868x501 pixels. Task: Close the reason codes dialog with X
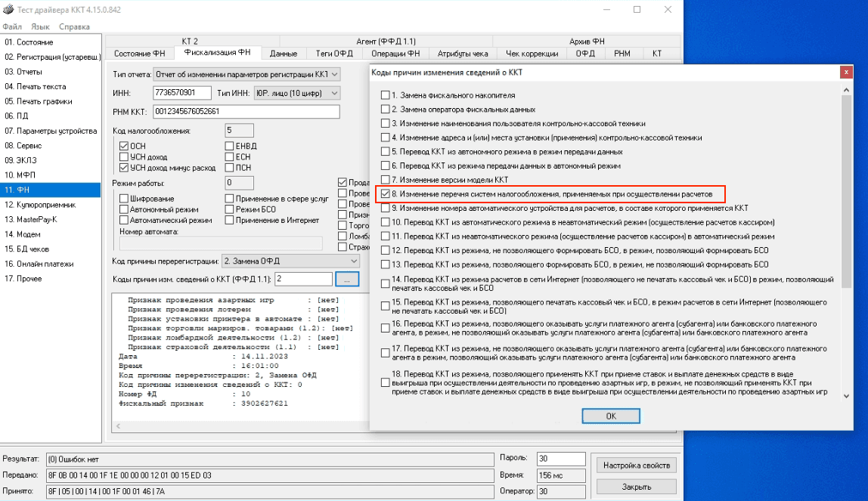pyautogui.click(x=845, y=73)
